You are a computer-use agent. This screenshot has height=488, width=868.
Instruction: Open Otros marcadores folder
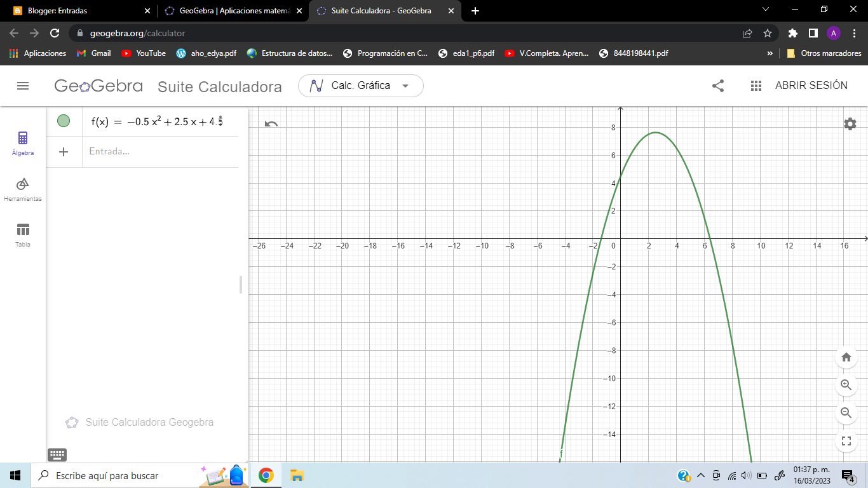click(824, 53)
